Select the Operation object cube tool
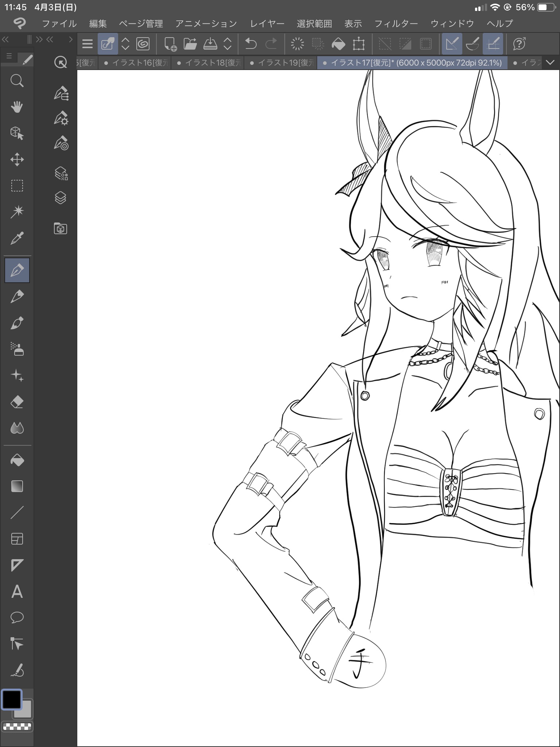Viewport: 560px width, 747px height. (17, 133)
